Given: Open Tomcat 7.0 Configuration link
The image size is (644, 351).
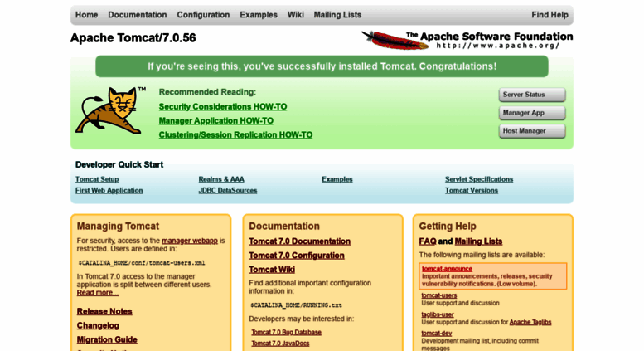Looking at the screenshot, I should (297, 256).
